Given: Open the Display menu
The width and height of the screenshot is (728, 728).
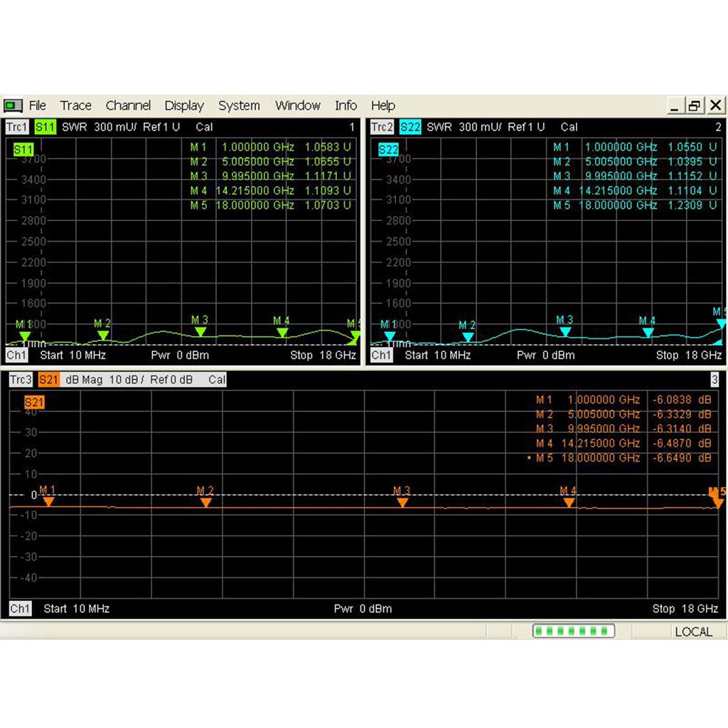Looking at the screenshot, I should pyautogui.click(x=184, y=105).
